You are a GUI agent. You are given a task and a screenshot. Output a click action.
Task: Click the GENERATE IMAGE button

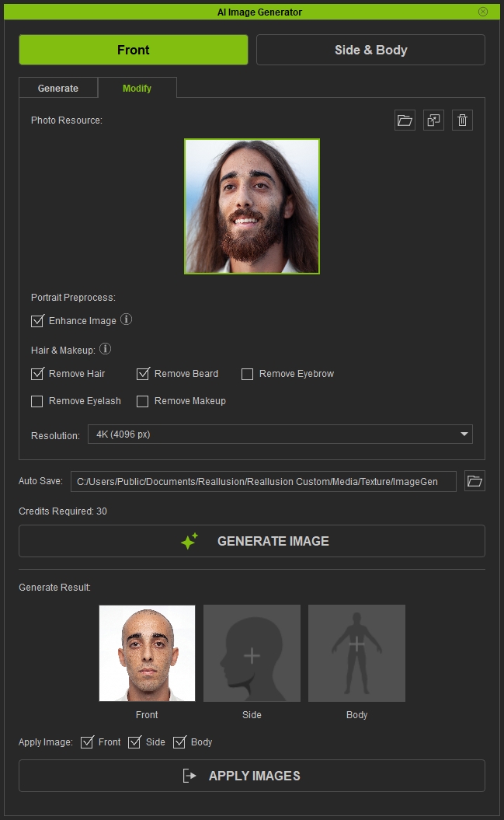click(x=252, y=541)
